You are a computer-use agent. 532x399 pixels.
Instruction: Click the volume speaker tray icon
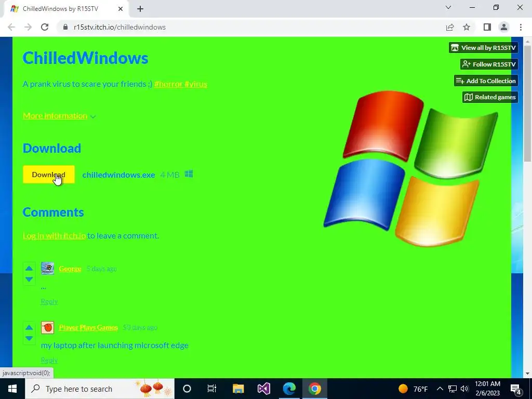tap(464, 389)
